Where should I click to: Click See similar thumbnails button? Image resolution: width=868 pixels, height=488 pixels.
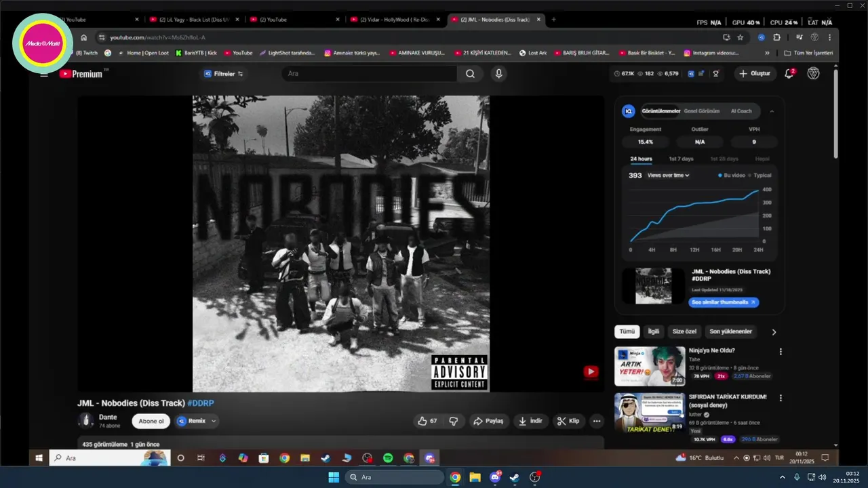coord(723,302)
